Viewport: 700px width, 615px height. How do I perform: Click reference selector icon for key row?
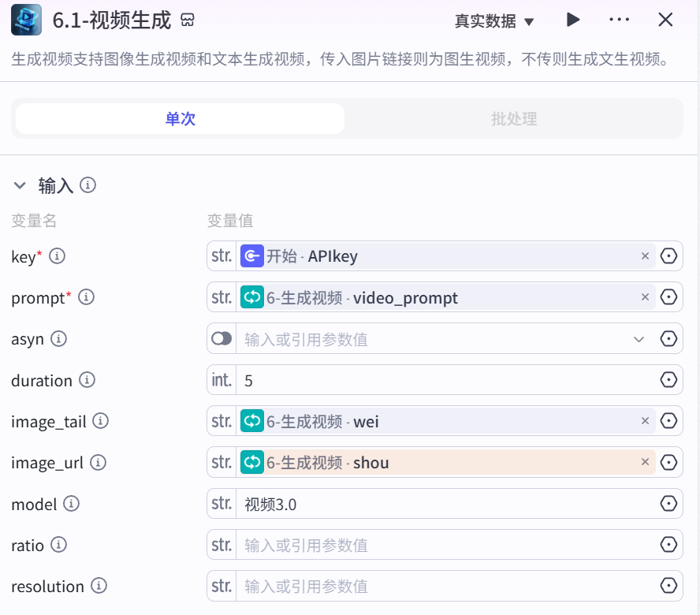668,256
